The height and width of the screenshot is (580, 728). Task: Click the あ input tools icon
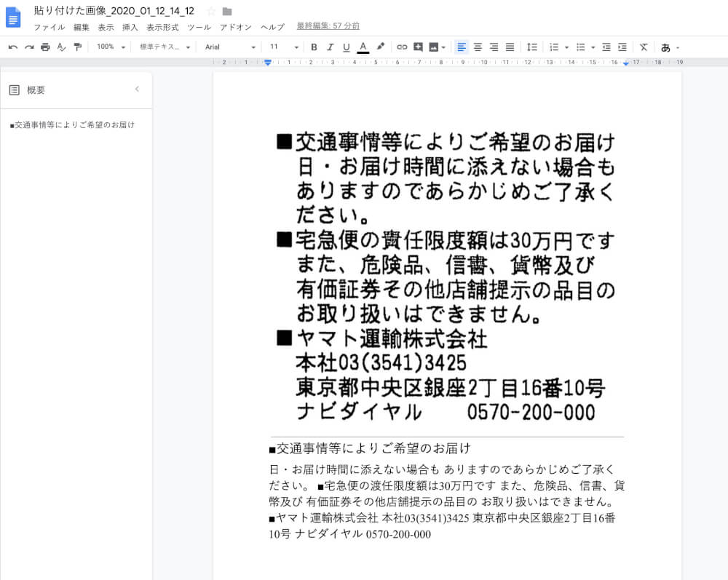point(665,47)
